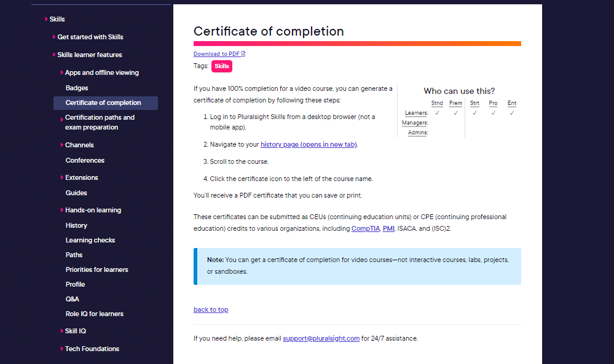Click the Prem plan column header
The width and height of the screenshot is (614, 364).
click(455, 103)
